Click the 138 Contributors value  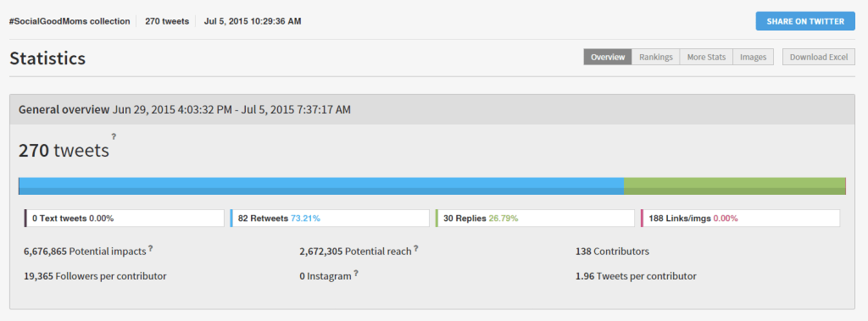click(612, 252)
